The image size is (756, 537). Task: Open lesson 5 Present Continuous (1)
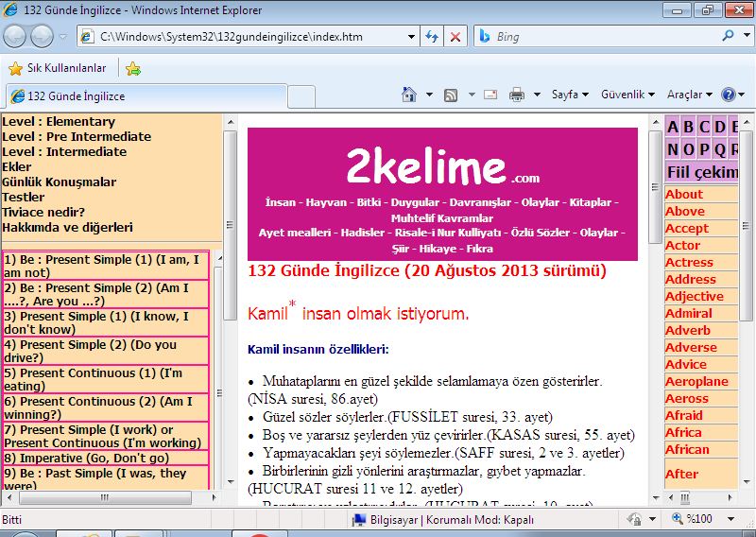pyautogui.click(x=106, y=379)
